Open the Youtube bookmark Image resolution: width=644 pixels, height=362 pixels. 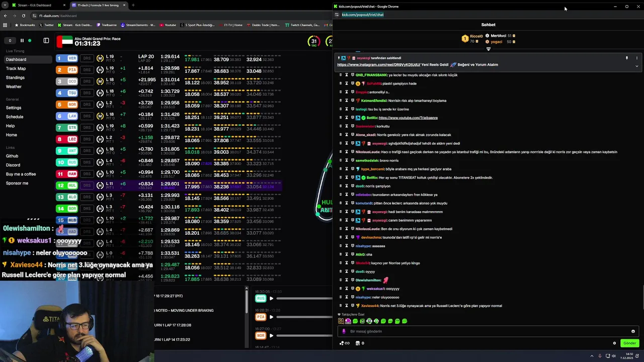168,25
